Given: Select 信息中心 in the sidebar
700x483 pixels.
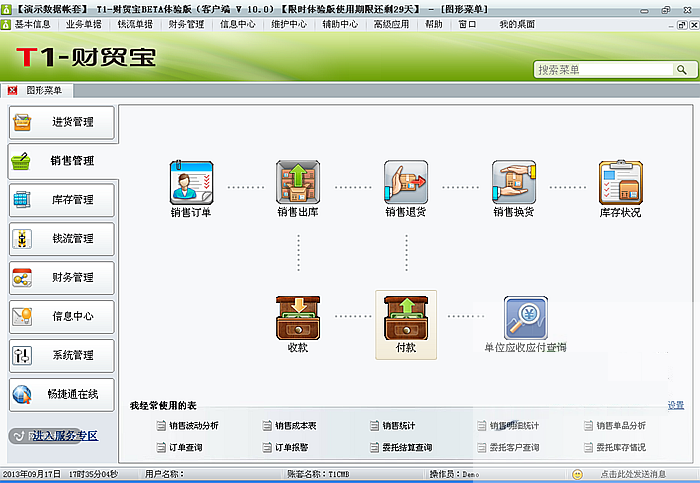Looking at the screenshot, I should [x=62, y=316].
